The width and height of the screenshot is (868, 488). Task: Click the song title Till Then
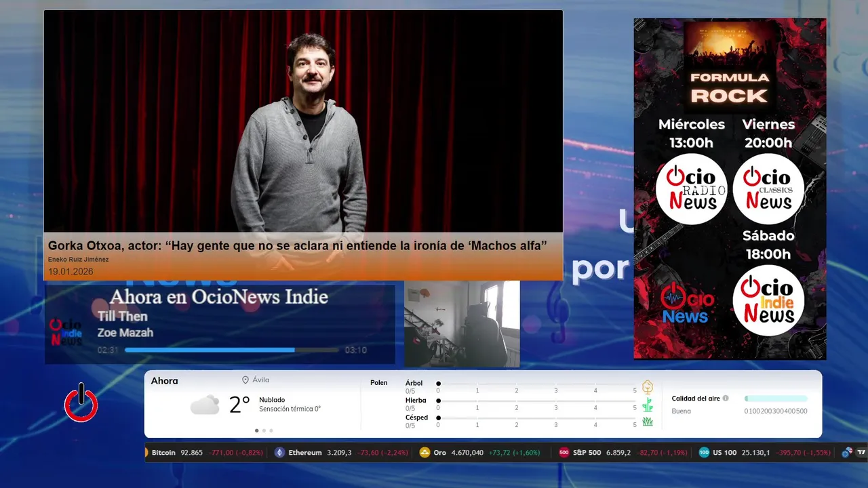click(122, 317)
